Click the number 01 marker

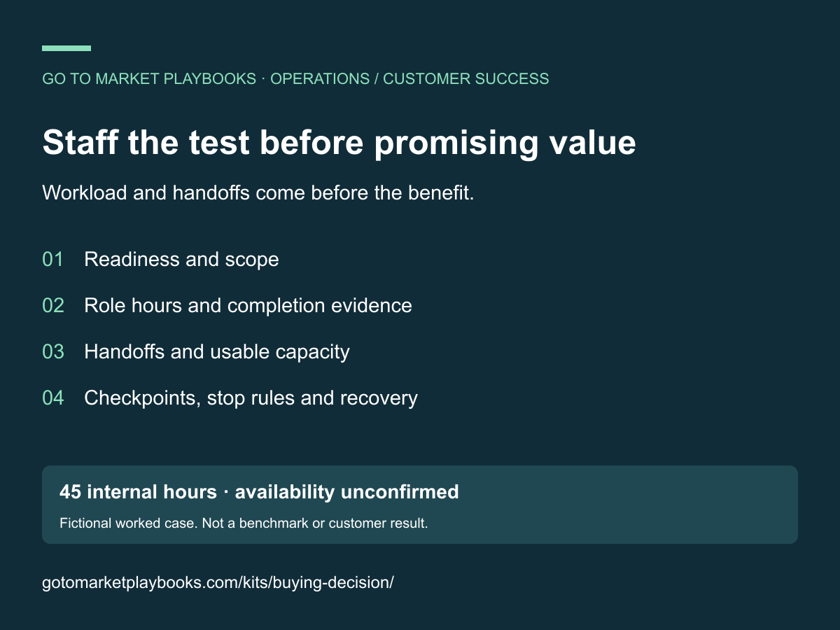click(53, 260)
